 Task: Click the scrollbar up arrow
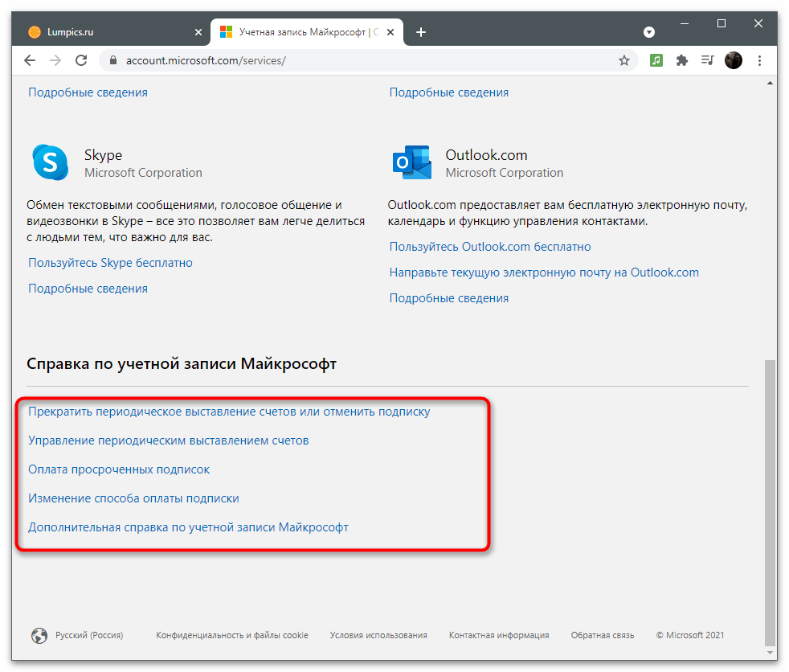coord(770,83)
